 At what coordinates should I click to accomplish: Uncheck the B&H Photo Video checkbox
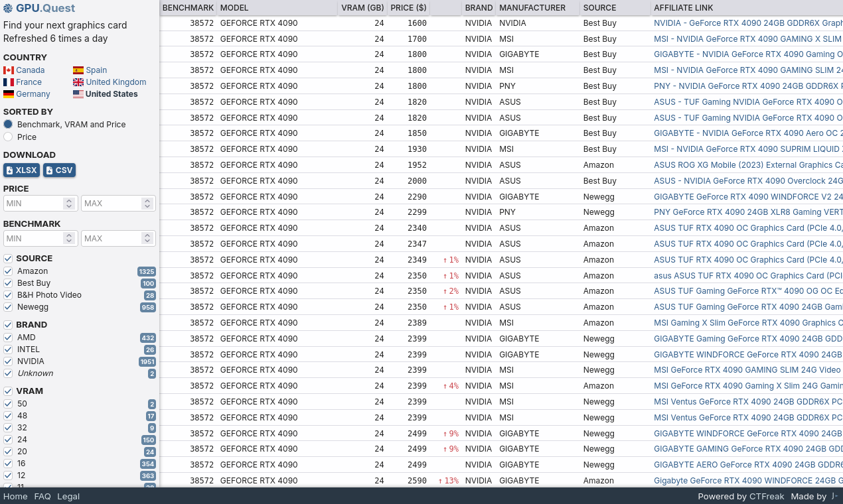8,295
